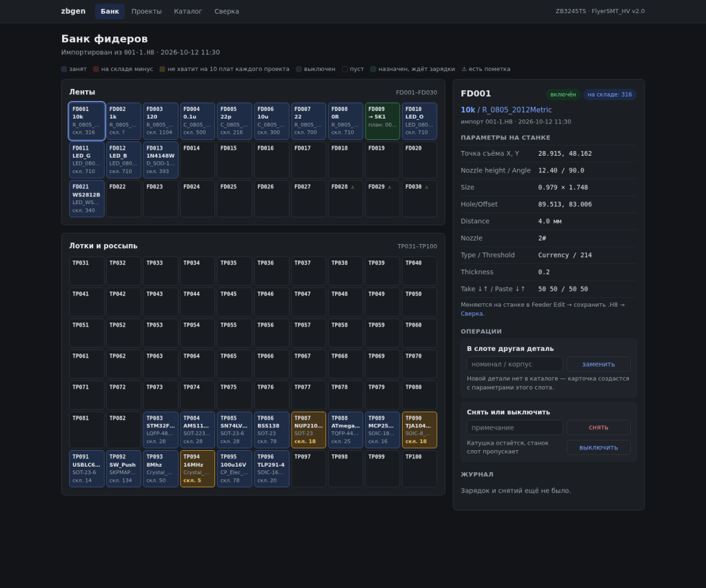Select feeder slot FD010 LED_O
The width and height of the screenshot is (706, 588).
(420, 121)
